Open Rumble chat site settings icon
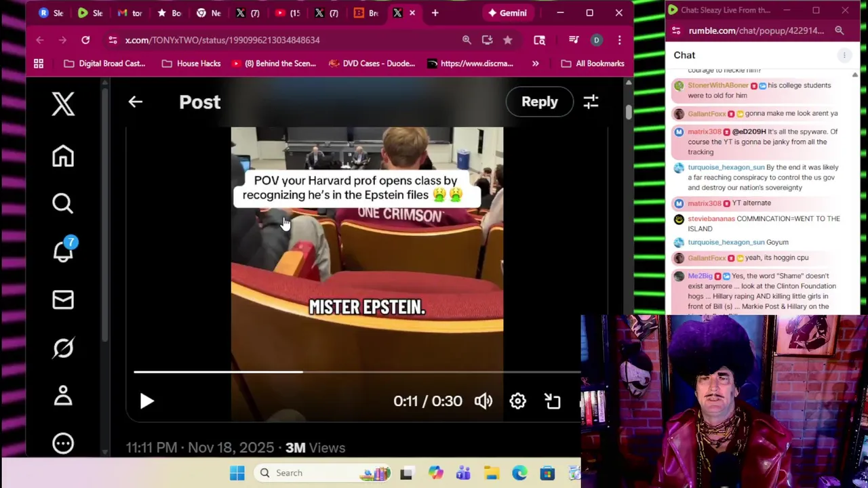 point(676,30)
